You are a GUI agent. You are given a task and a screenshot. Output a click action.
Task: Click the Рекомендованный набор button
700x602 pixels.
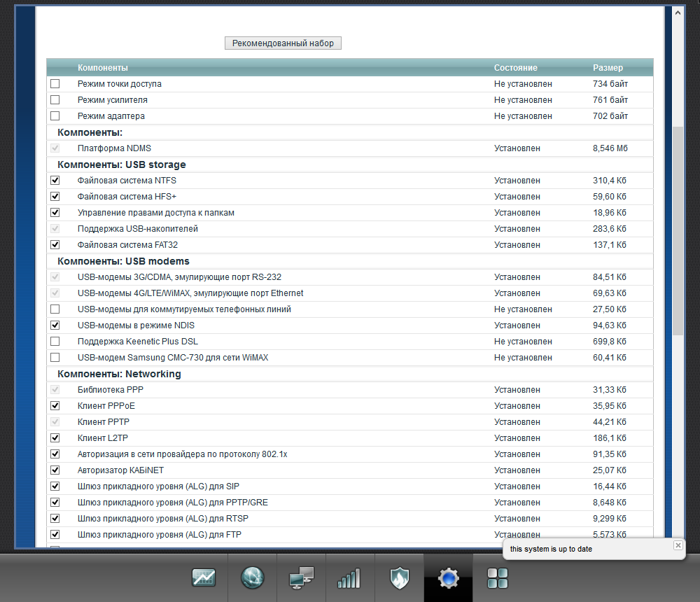[283, 43]
